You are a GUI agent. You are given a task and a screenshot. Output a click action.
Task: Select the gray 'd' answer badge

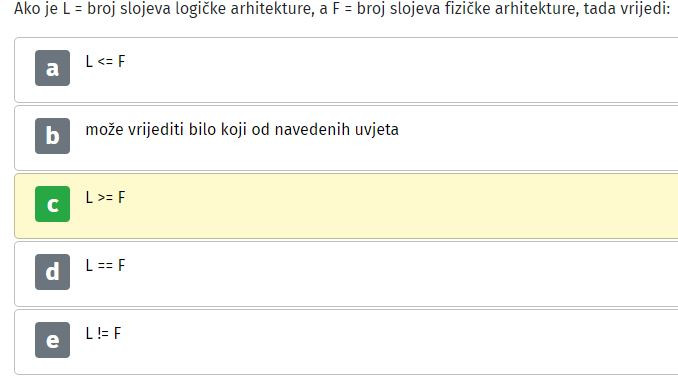pos(52,272)
